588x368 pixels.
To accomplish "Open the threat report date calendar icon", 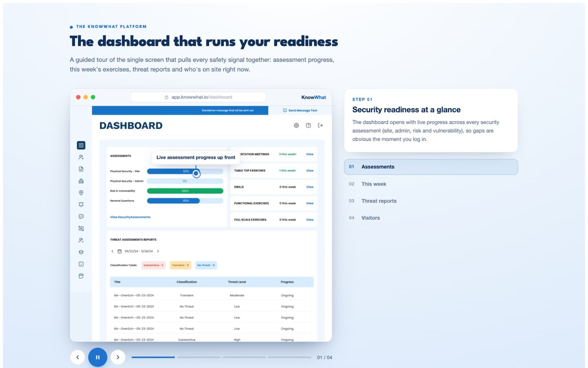I will 120,251.
